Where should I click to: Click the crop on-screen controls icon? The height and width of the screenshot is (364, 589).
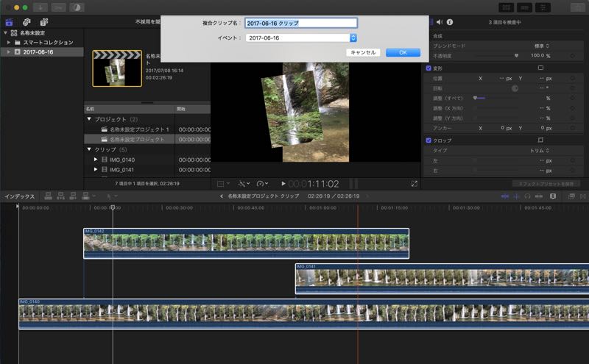(x=540, y=140)
